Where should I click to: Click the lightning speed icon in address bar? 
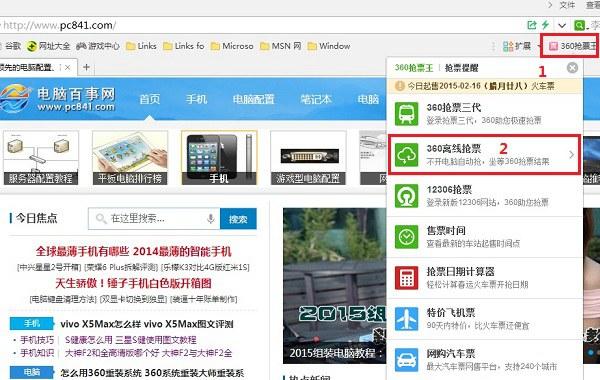(545, 25)
